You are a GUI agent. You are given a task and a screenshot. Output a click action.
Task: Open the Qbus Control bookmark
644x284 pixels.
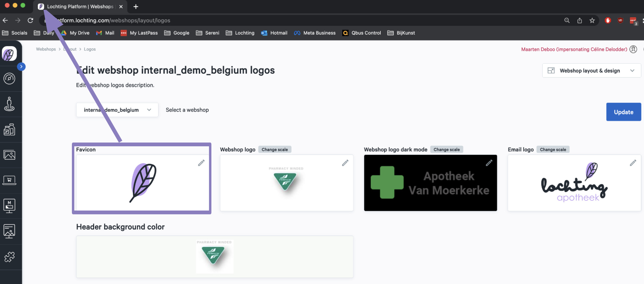pos(362,33)
